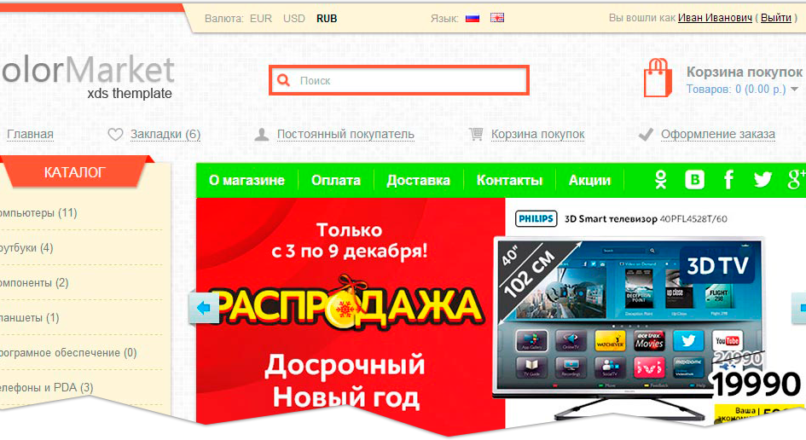Image resolution: width=806 pixels, height=440 pixels.
Task: Open Оплата in the green menu
Action: click(336, 180)
